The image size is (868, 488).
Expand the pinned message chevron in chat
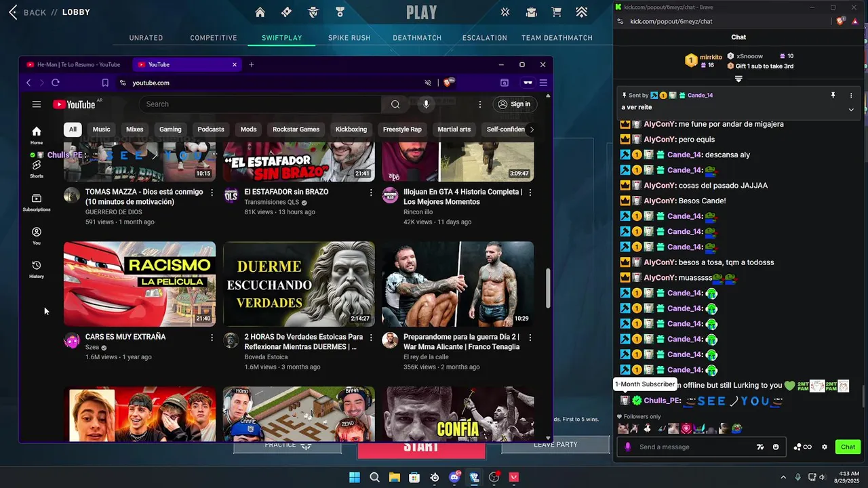[x=851, y=109]
